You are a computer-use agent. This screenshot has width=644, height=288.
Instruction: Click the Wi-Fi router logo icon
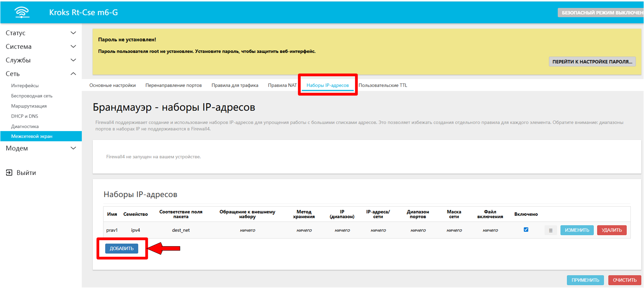[x=22, y=12]
